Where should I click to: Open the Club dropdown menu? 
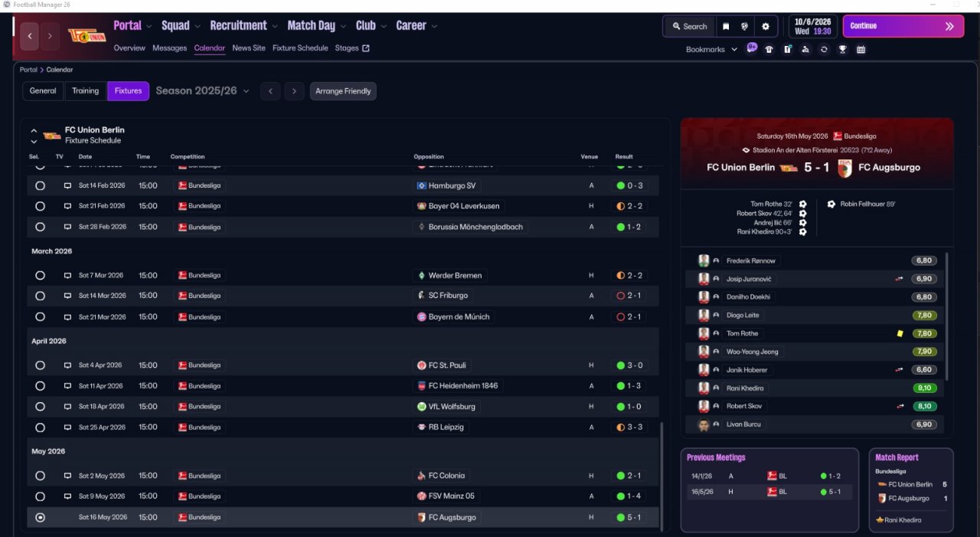coord(371,25)
